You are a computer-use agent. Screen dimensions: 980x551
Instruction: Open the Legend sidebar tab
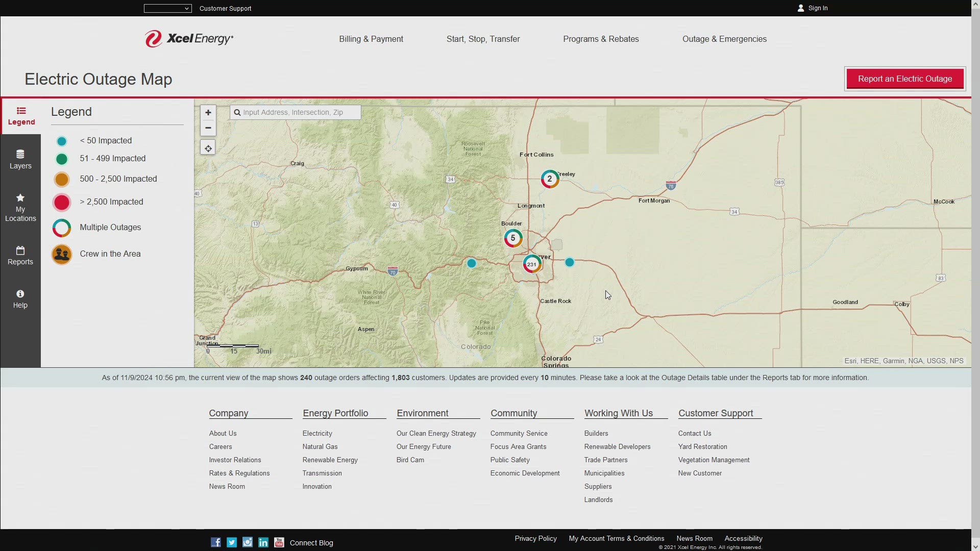[x=21, y=116]
